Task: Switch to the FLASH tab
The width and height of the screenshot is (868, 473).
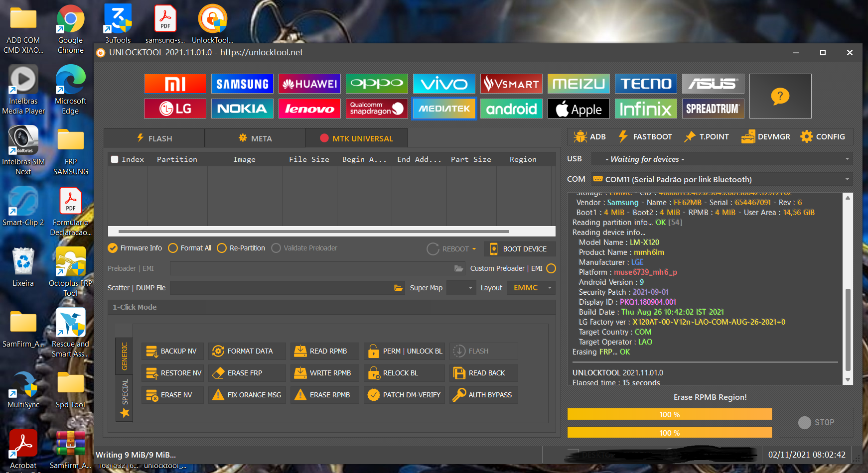Action: (154, 138)
